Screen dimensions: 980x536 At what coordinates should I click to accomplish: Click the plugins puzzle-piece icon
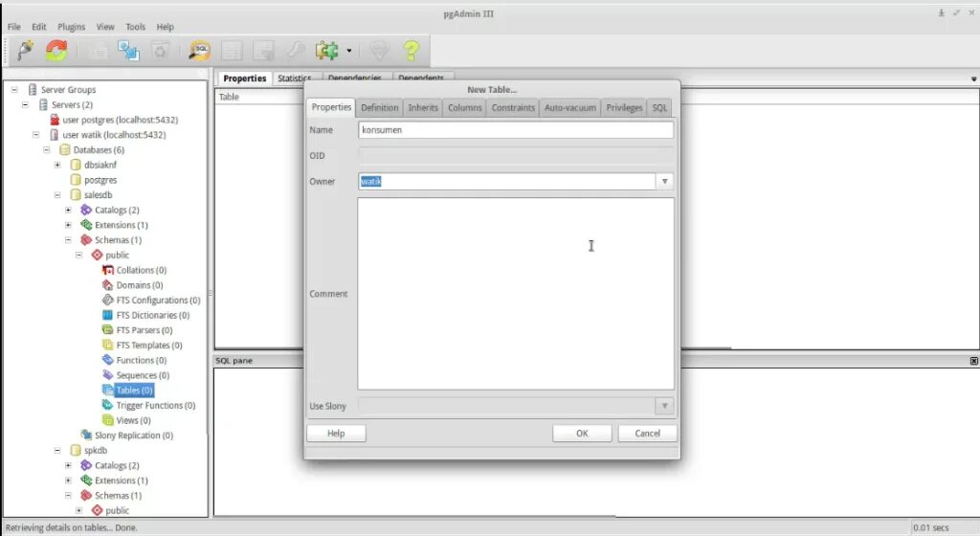coord(326,51)
